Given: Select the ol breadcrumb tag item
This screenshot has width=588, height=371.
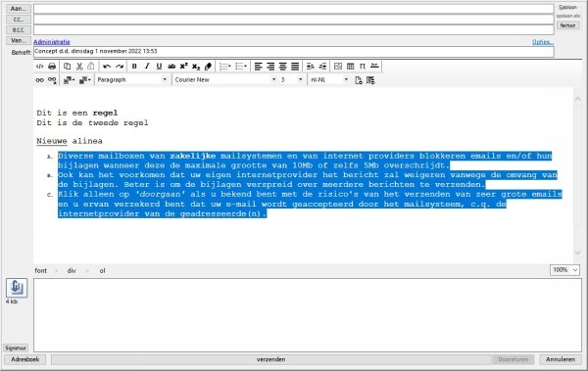Looking at the screenshot, I should (x=102, y=270).
